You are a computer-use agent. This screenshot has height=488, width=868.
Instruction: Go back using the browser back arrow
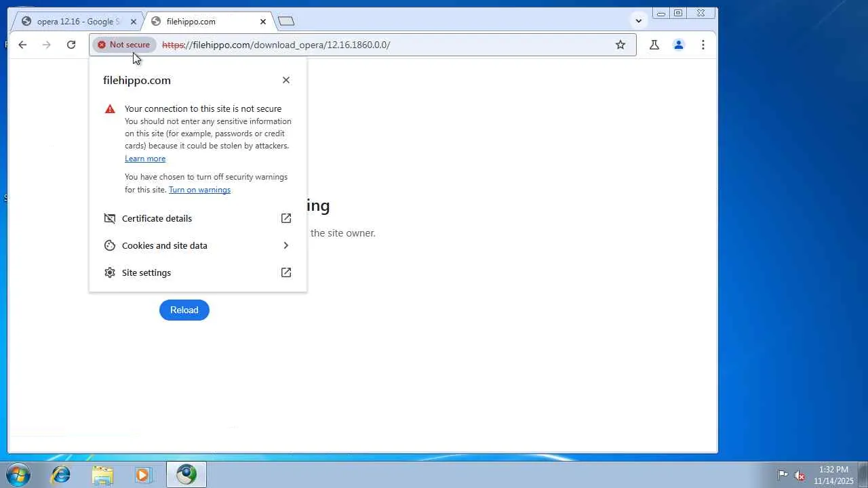point(22,45)
